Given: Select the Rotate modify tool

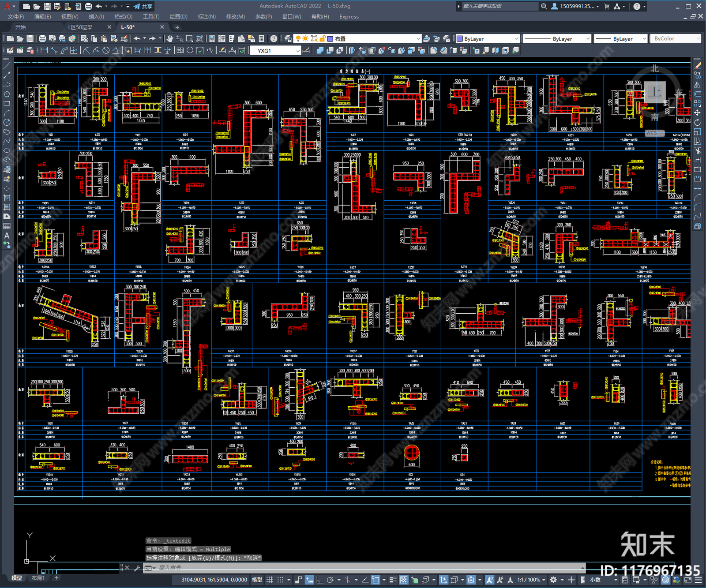Looking at the screenshot, I should click(697, 122).
